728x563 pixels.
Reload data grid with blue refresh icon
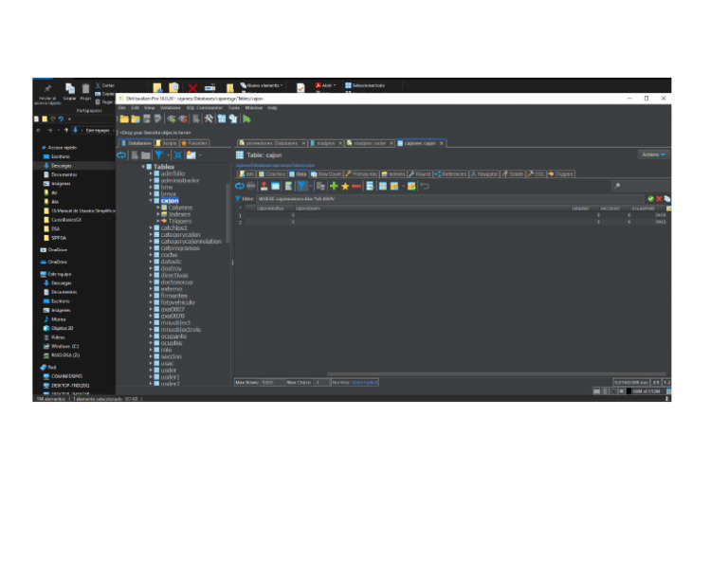pos(240,186)
